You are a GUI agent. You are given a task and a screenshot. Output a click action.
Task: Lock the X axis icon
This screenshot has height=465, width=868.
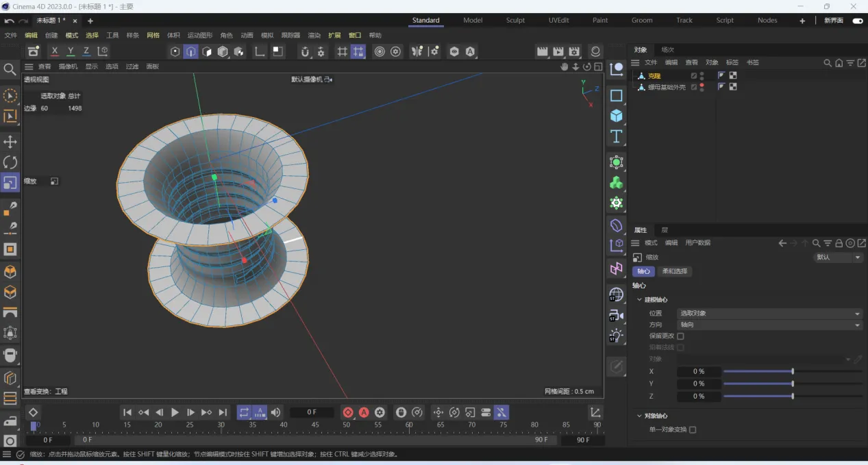click(55, 51)
